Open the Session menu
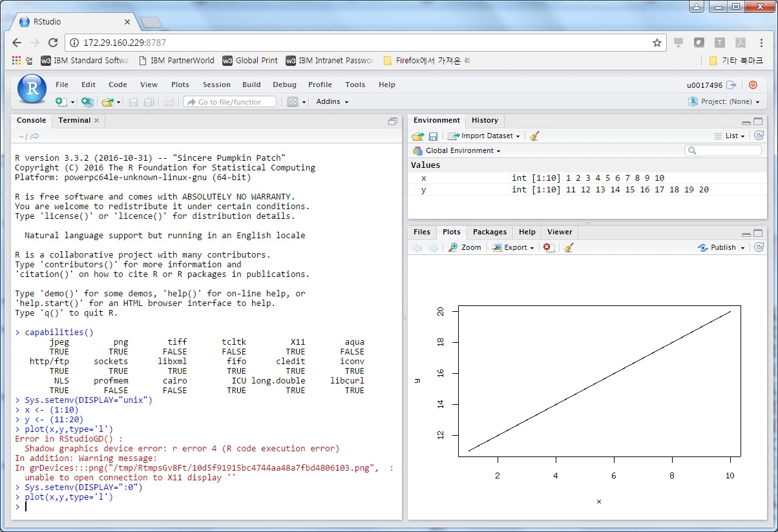The height and width of the screenshot is (532, 778). [x=216, y=85]
